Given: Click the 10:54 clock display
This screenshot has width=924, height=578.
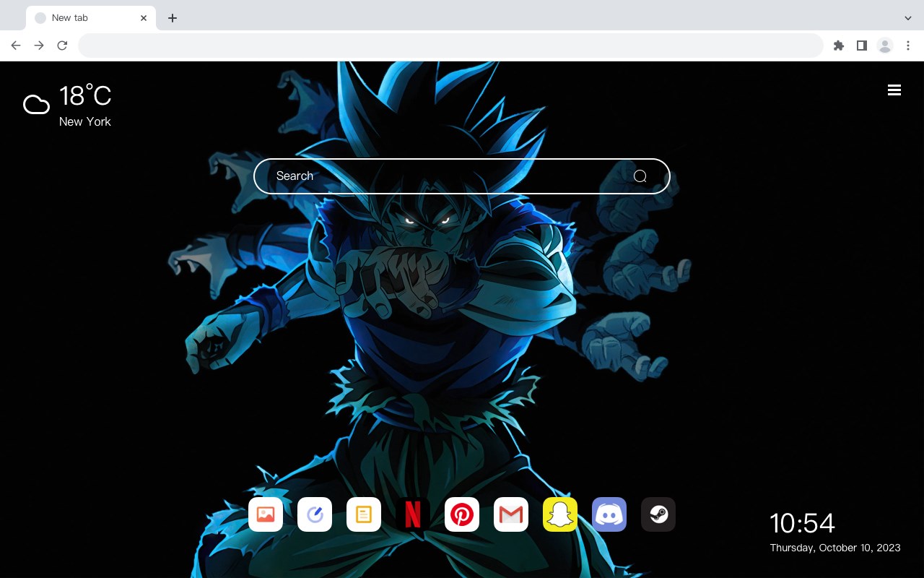Looking at the screenshot, I should 802,523.
